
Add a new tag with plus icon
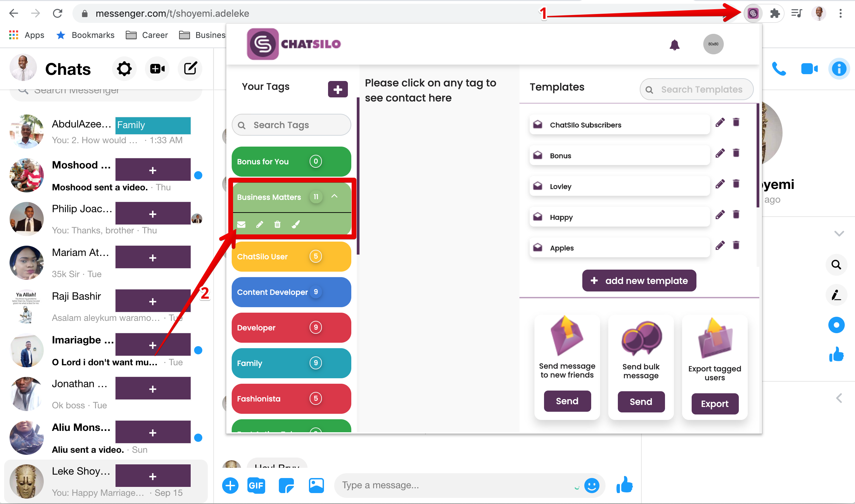click(338, 89)
